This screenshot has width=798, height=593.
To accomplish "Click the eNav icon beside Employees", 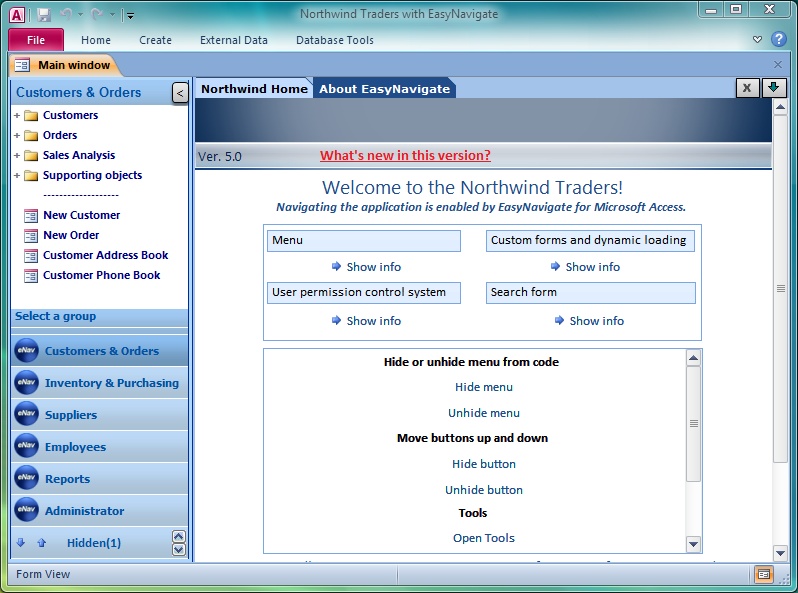I will click(26, 446).
